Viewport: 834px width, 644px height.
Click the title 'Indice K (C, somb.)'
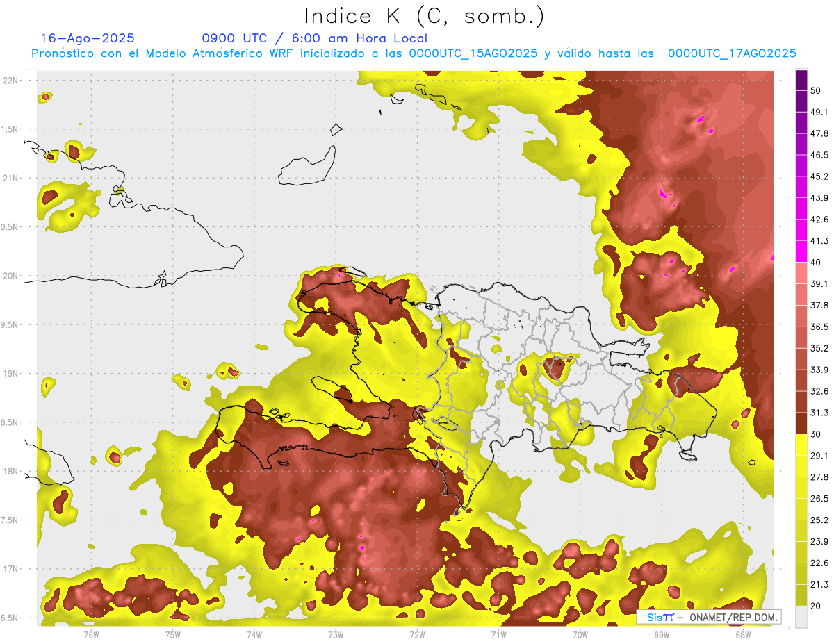coord(425,16)
